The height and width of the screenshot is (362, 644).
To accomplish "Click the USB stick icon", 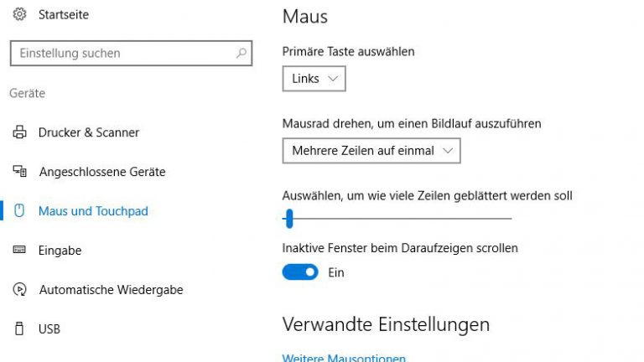I will [19, 328].
